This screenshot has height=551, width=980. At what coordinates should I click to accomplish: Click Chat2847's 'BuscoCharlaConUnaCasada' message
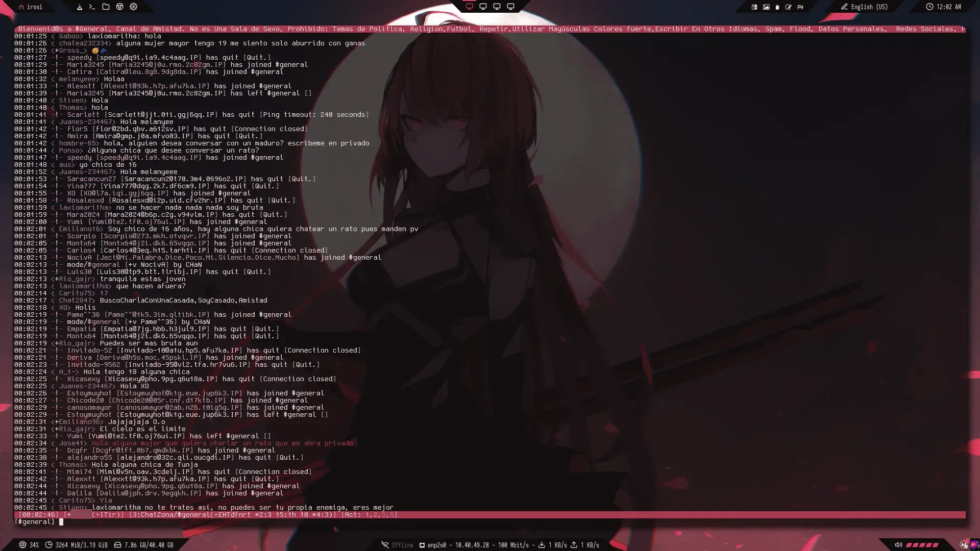140,300
